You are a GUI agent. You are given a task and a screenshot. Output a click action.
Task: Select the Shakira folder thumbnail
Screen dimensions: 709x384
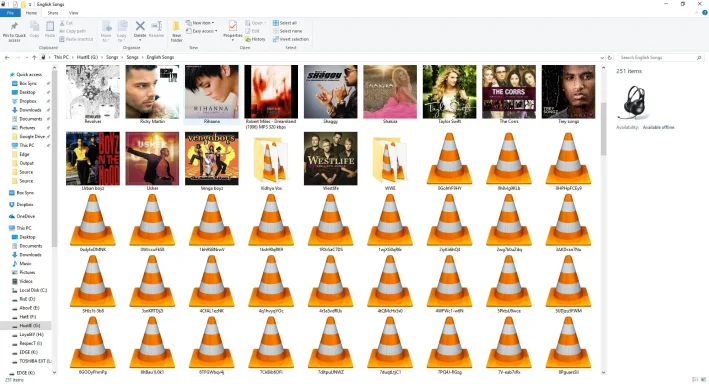[x=390, y=94]
